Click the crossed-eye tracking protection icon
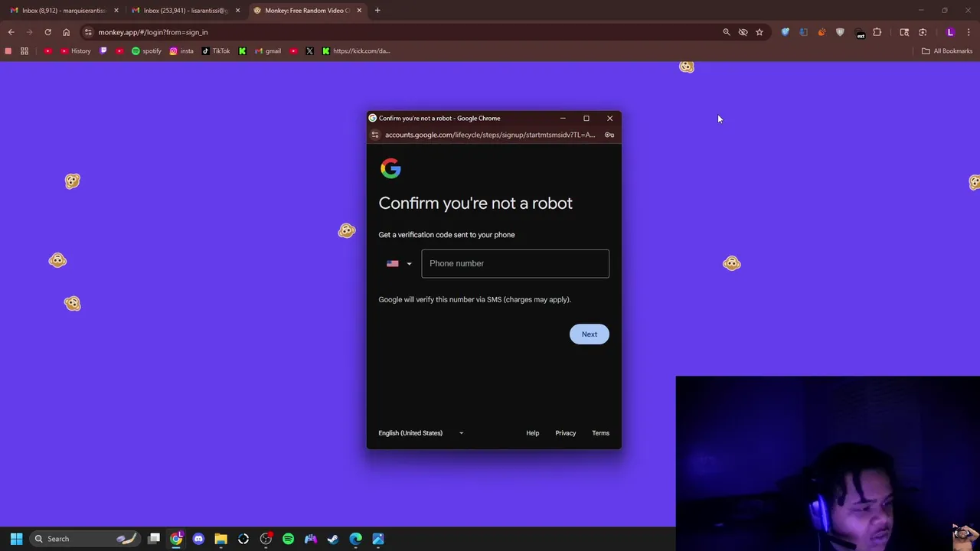 point(743,32)
